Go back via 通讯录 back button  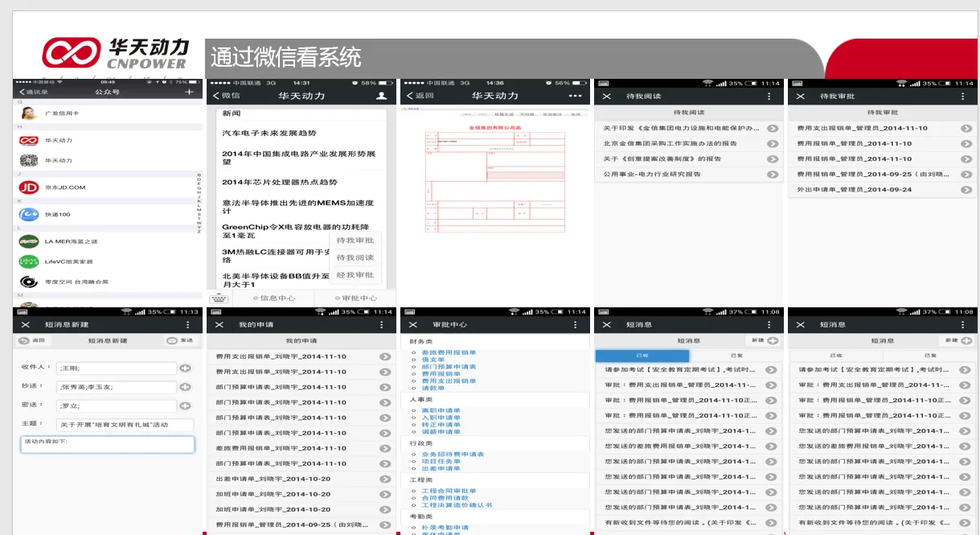[33, 93]
